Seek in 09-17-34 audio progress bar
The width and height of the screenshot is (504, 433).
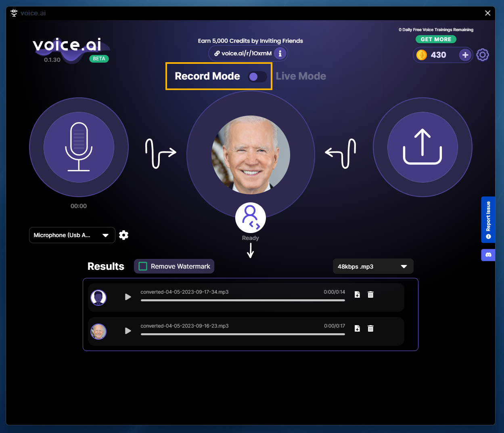pos(243,301)
